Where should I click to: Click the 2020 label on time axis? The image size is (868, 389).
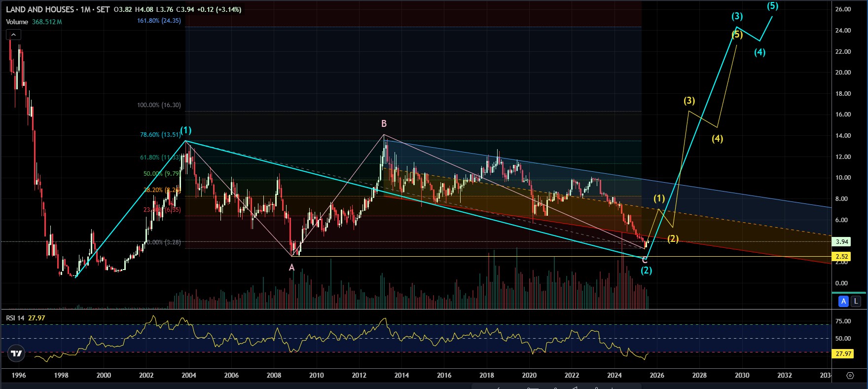click(529, 375)
